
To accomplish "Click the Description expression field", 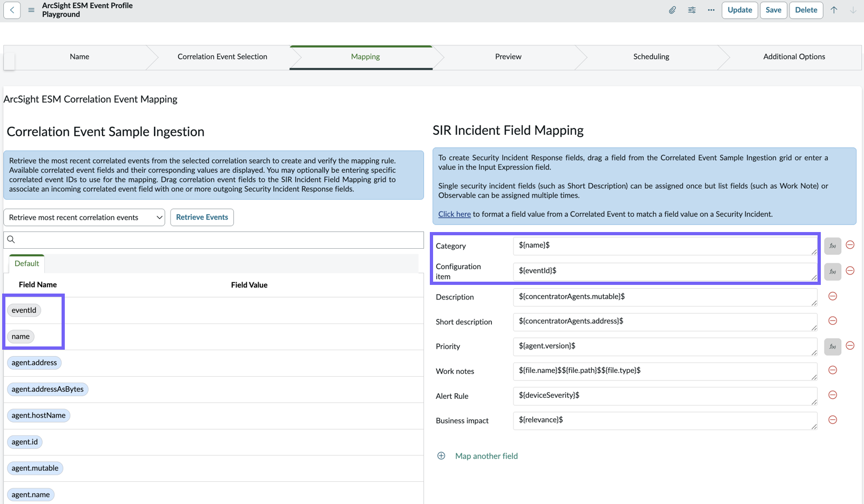I will tap(665, 297).
